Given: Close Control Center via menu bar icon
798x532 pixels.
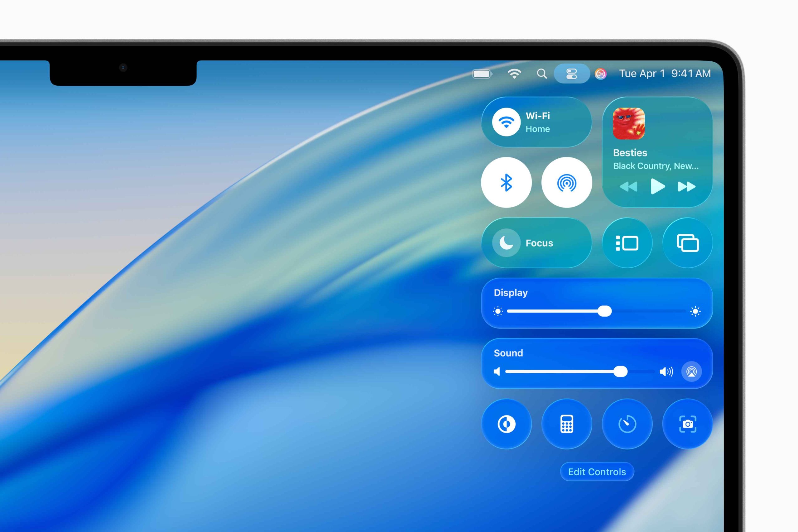Looking at the screenshot, I should click(571, 74).
